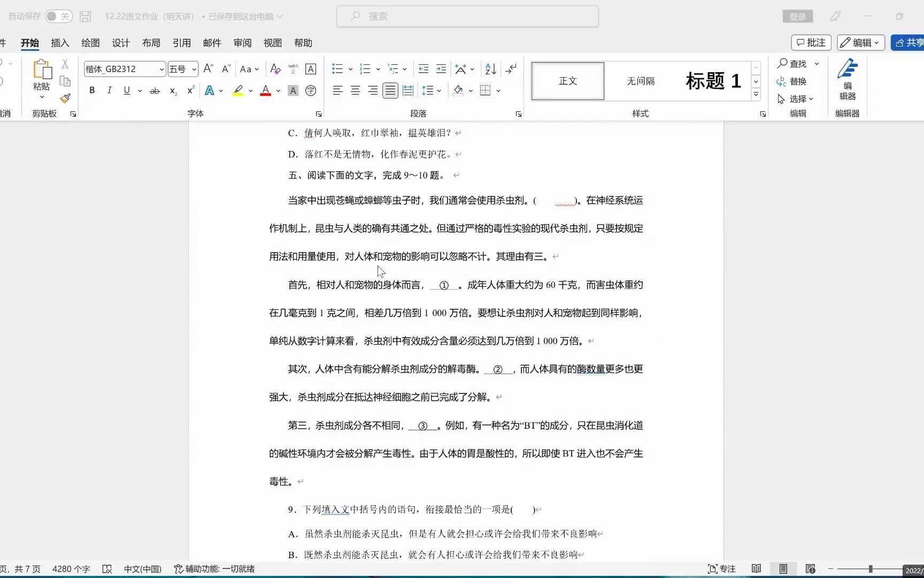This screenshot has width=924, height=578.
Task: Click the word count 4280 个字
Action: click(x=71, y=569)
